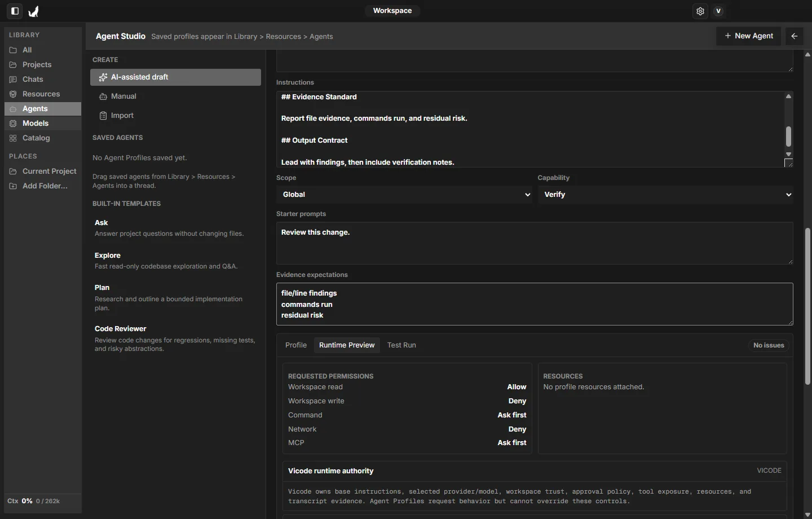Screen dimensions: 812x519
Task: Select All in the Library sidebar
Action: click(x=43, y=50)
